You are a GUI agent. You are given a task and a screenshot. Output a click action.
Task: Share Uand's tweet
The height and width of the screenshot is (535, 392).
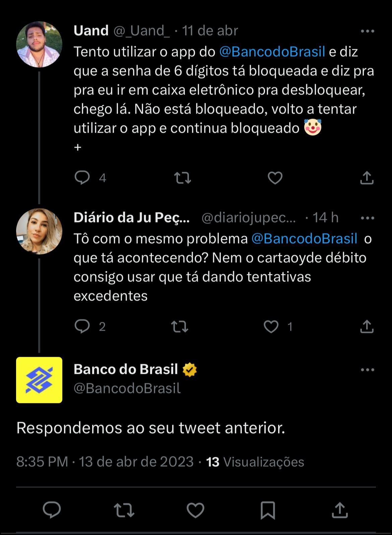(x=367, y=178)
